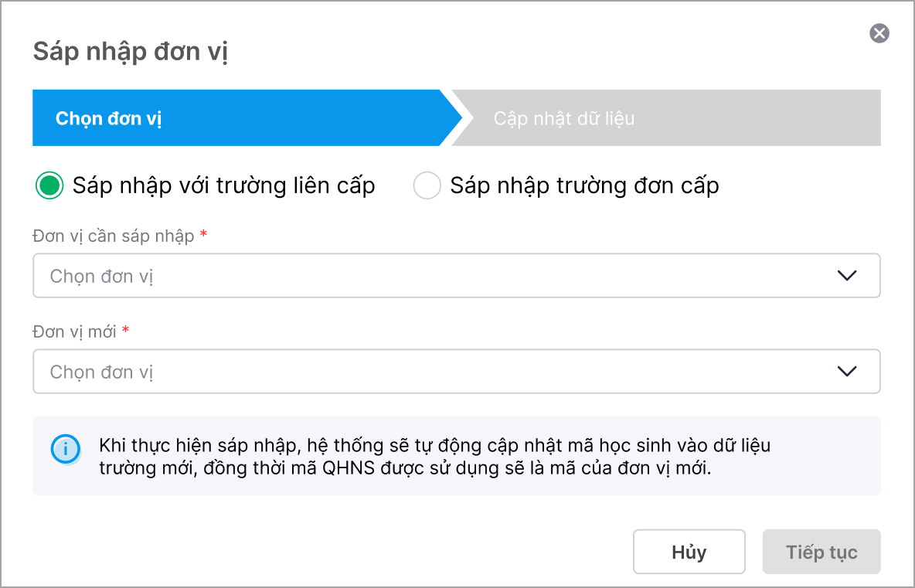Screen dimensions: 915x588
Task: Open the Đơn vị mới dropdown
Action: point(456,371)
